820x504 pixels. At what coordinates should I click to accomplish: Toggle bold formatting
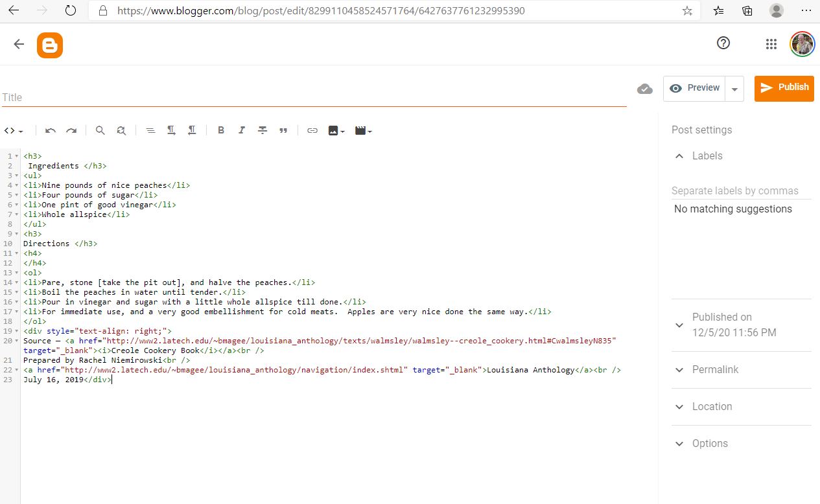click(x=221, y=131)
